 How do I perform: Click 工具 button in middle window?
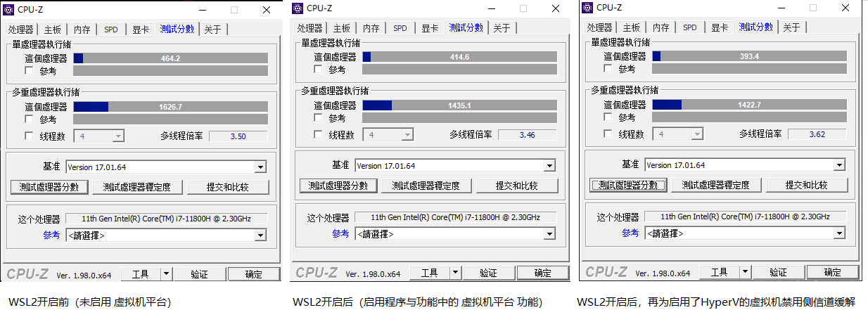pyautogui.click(x=430, y=273)
